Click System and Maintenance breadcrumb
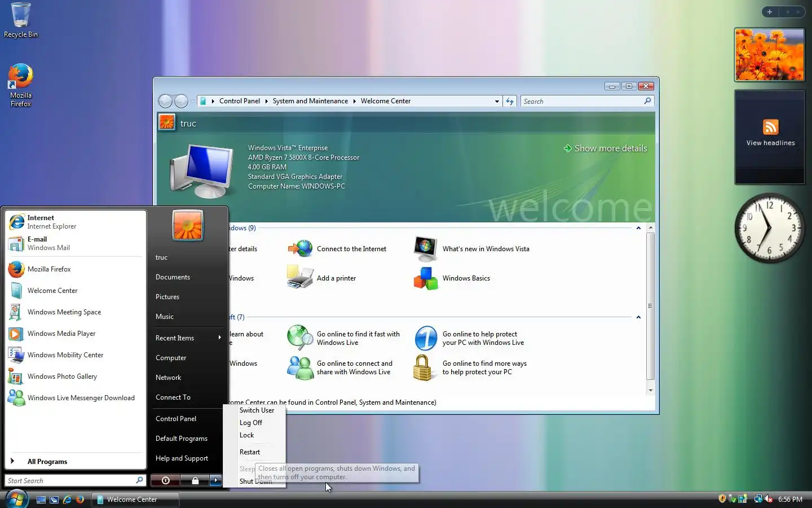Viewport: 812px width, 508px height. (x=310, y=101)
